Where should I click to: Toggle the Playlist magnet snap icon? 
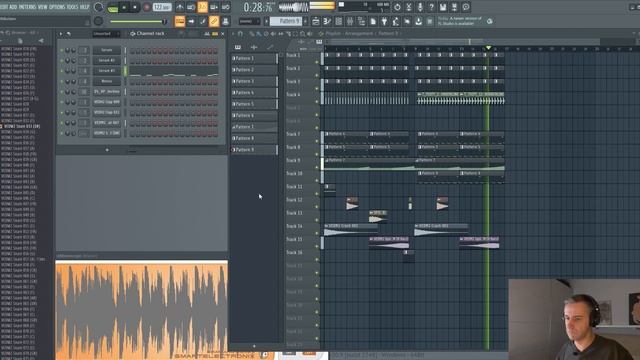pos(240,34)
